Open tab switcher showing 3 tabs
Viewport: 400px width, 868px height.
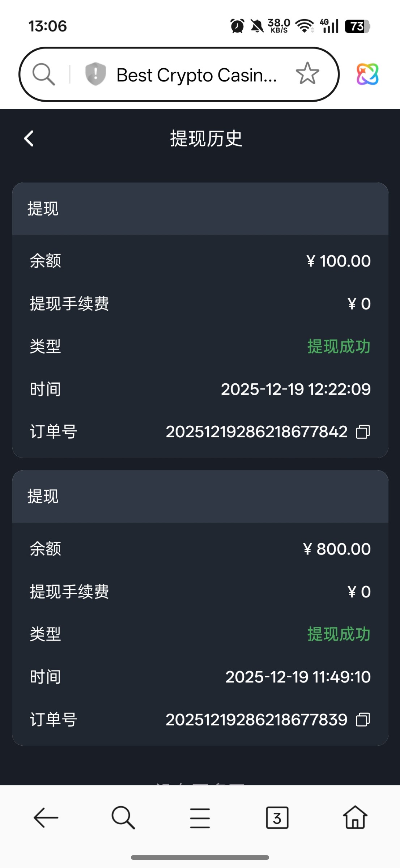(277, 817)
